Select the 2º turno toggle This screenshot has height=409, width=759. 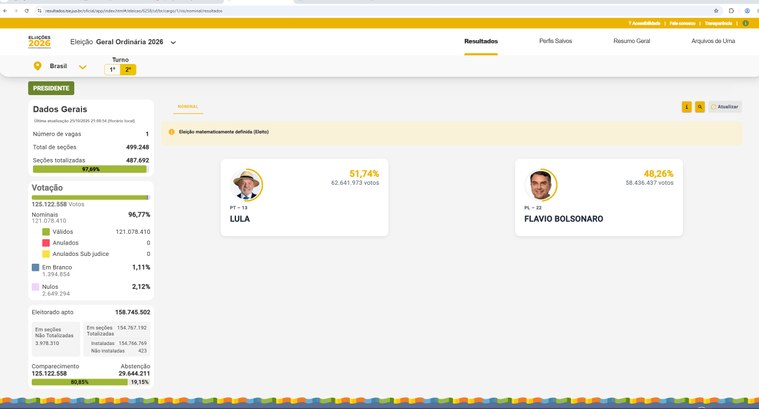pos(128,70)
